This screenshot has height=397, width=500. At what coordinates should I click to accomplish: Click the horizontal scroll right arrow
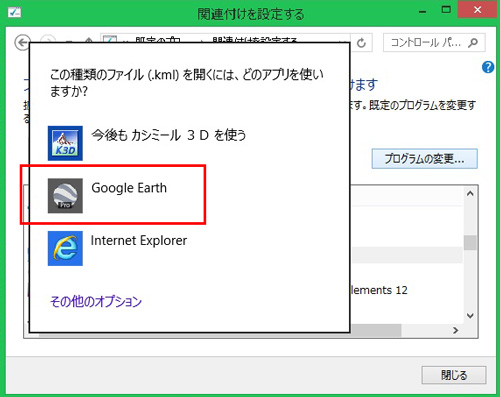coord(456,330)
